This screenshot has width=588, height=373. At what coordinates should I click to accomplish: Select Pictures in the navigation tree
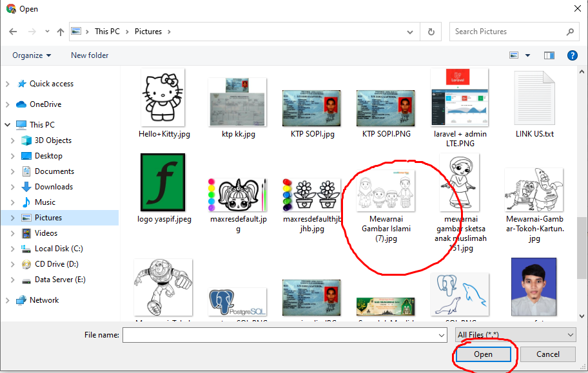tap(48, 218)
